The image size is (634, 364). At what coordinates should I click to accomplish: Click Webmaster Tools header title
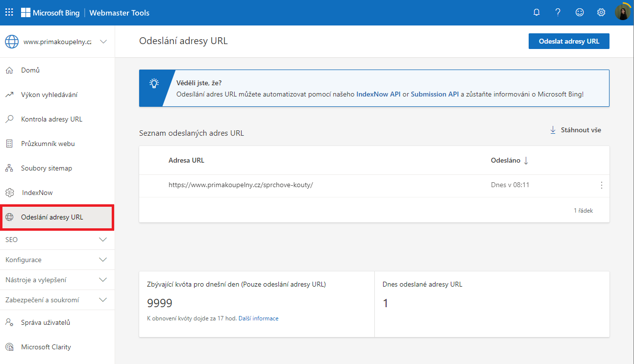coord(120,13)
